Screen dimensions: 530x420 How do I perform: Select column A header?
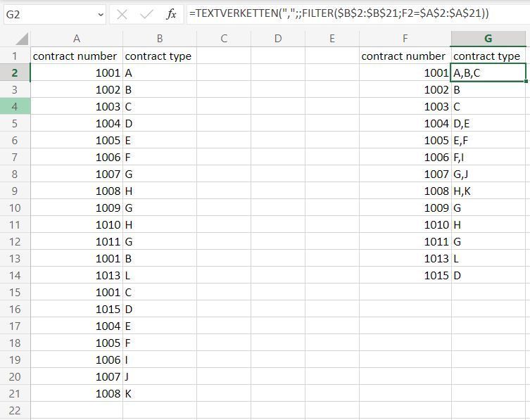(x=77, y=39)
